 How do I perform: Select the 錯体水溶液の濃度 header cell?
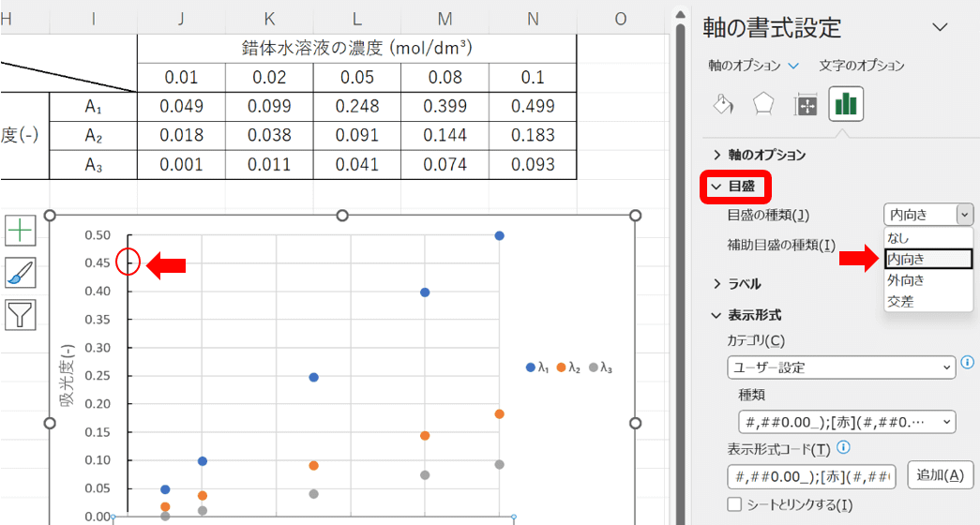357,48
